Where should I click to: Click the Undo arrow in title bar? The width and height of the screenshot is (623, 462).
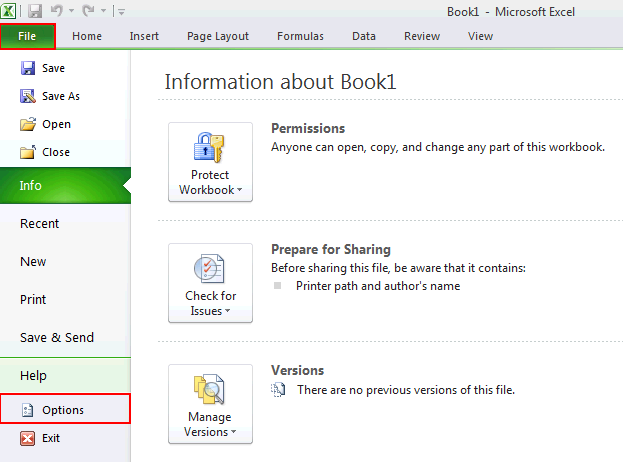[58, 11]
